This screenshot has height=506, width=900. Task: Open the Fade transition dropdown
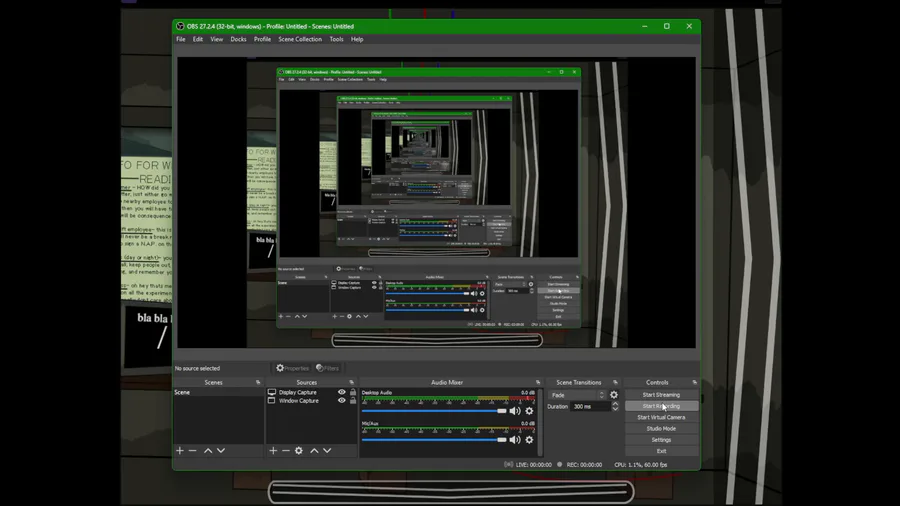(577, 395)
